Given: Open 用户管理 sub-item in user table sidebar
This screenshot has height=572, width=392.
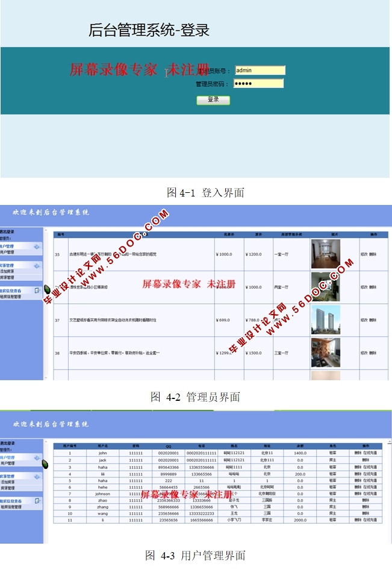Looking at the screenshot, I should pyautogui.click(x=7, y=464).
